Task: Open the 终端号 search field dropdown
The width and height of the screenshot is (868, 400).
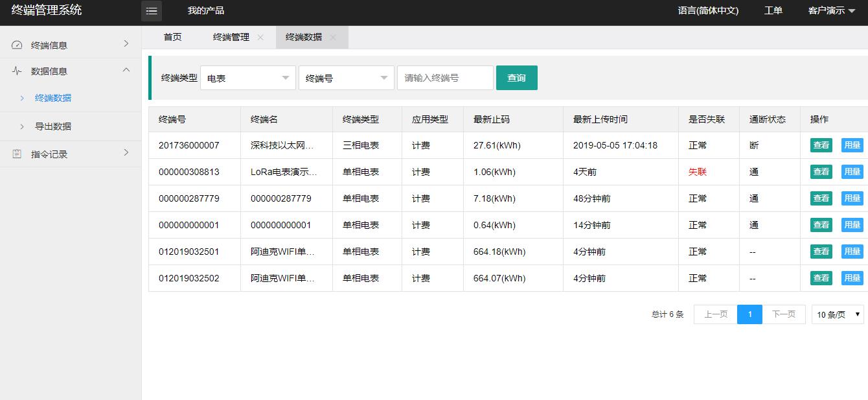Action: coord(347,78)
